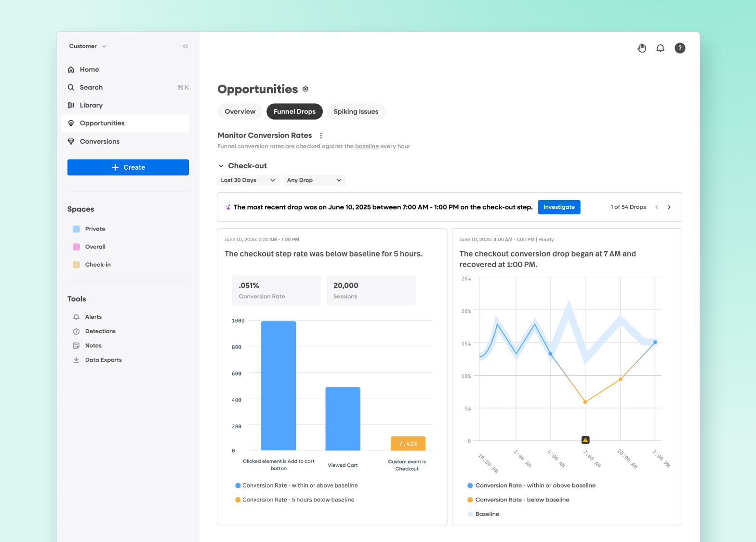Switch to the Overview tab
Image resolution: width=756 pixels, height=542 pixels.
point(240,111)
